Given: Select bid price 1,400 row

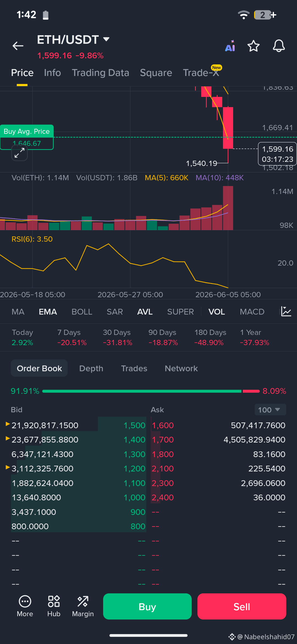Looking at the screenshot, I should 78,440.
